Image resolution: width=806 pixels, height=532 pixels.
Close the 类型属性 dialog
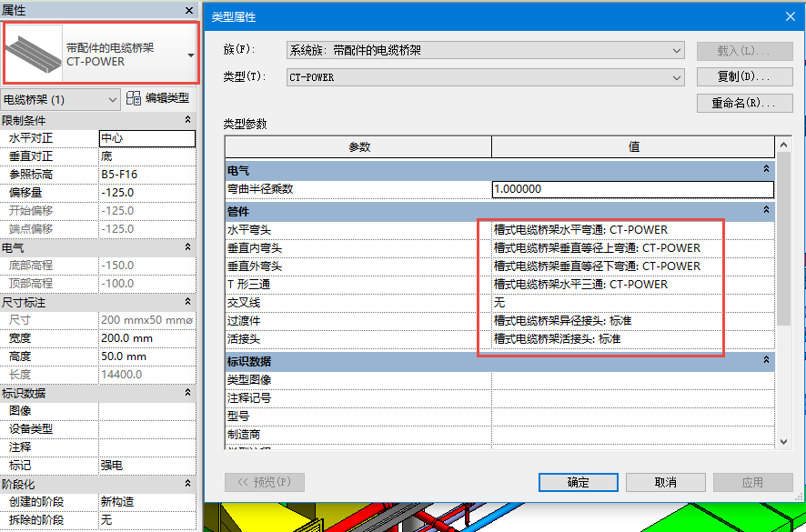click(791, 17)
